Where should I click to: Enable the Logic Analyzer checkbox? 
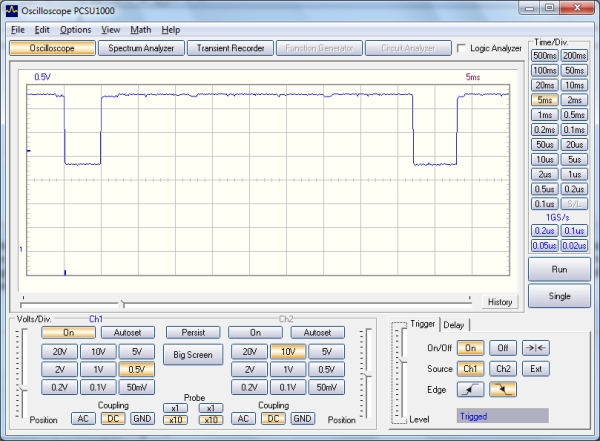[x=461, y=48]
